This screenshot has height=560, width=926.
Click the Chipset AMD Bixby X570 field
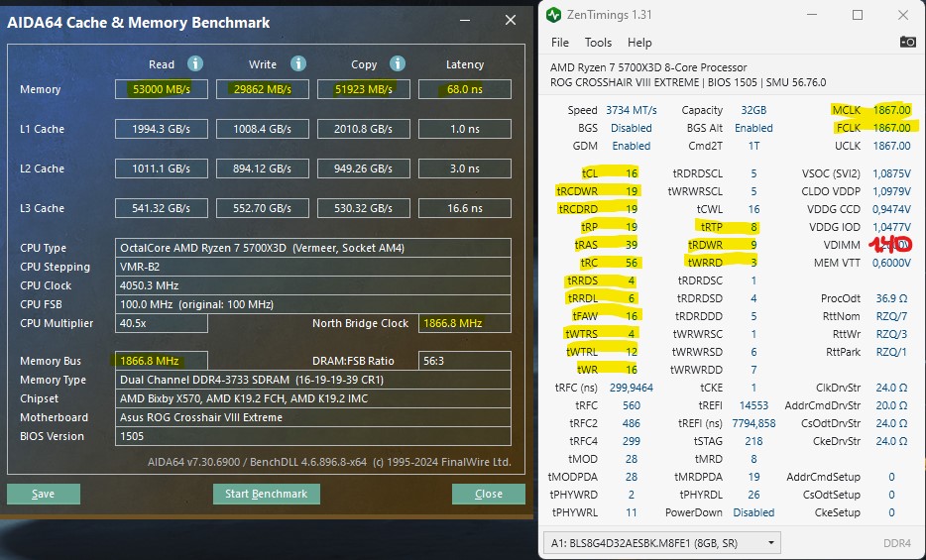tap(313, 398)
